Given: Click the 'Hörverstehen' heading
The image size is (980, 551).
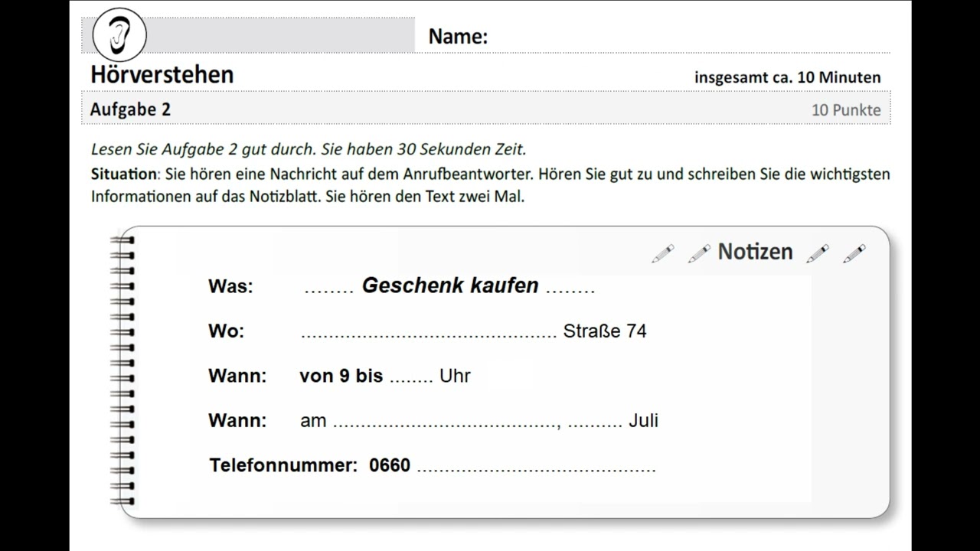Looking at the screenshot, I should tap(162, 75).
